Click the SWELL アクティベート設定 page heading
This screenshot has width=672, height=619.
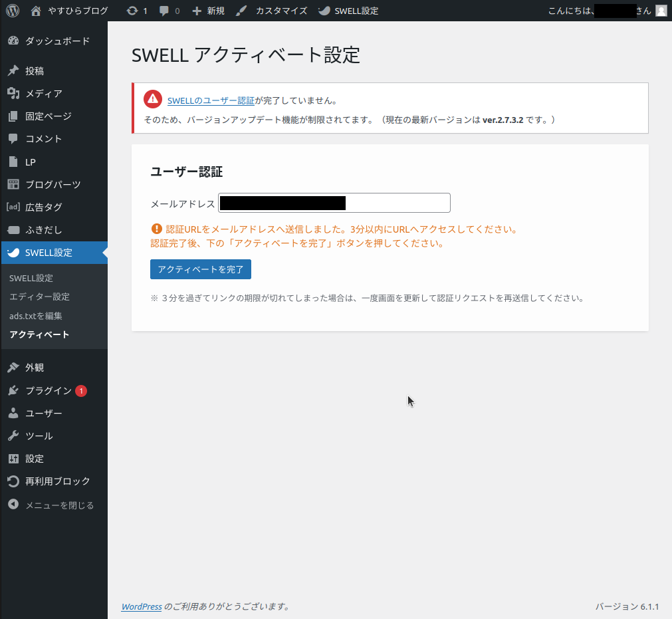click(x=245, y=55)
